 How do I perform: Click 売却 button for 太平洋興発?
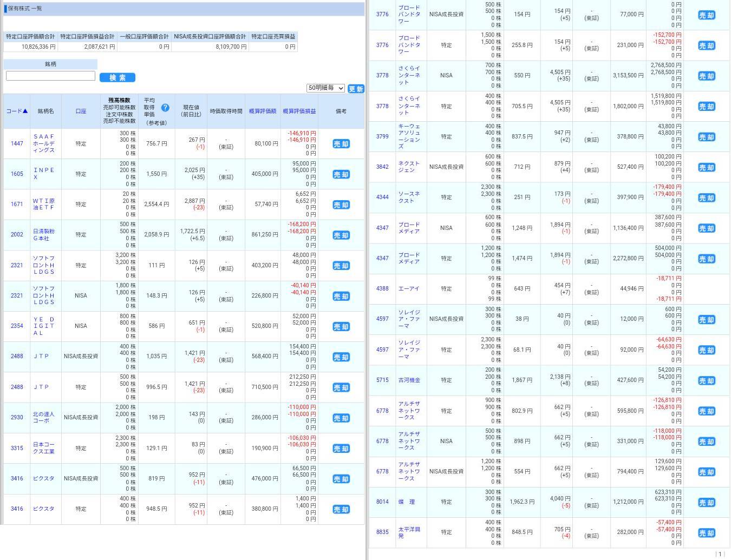click(707, 533)
